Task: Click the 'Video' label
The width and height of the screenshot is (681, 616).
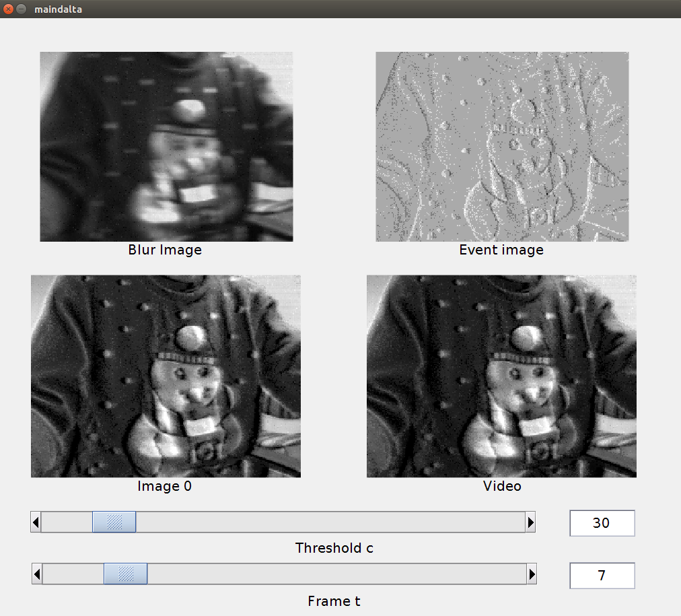Action: (x=502, y=486)
